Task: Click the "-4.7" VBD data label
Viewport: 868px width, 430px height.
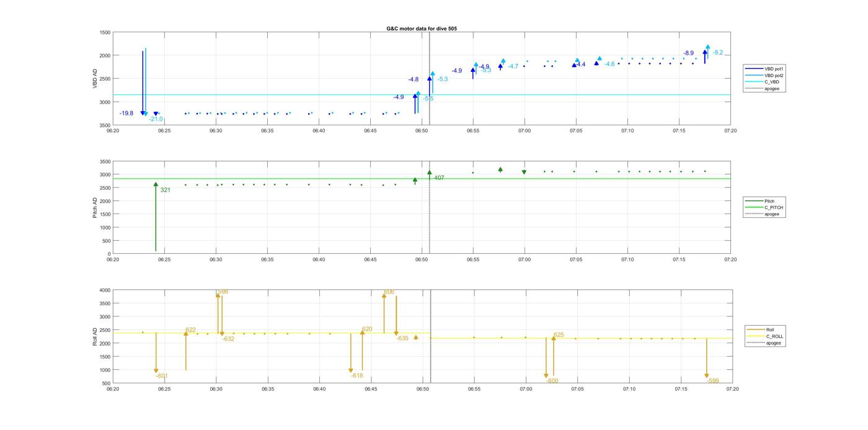Action: (x=513, y=66)
